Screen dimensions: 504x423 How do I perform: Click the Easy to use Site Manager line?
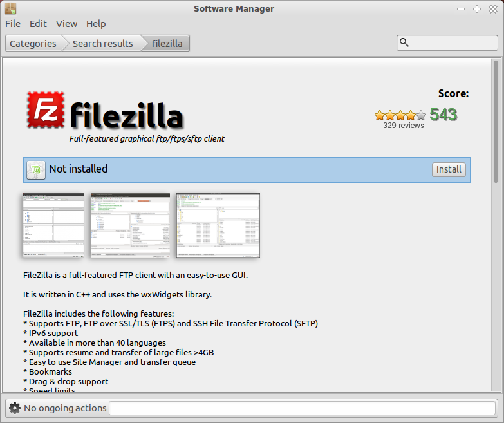tap(109, 362)
